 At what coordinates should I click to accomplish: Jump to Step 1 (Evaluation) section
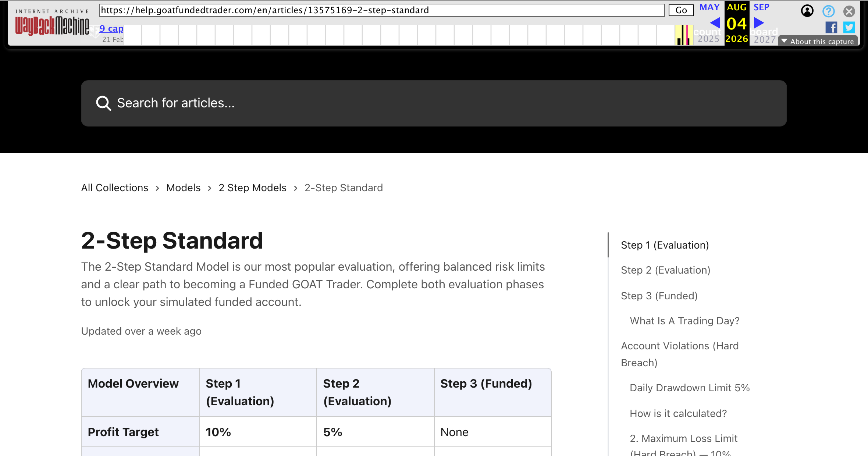[665, 245]
